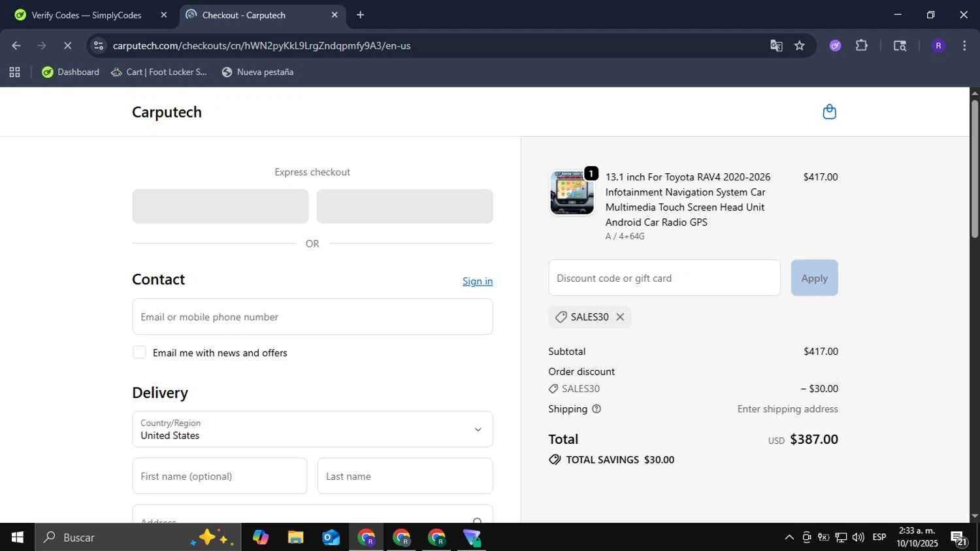Switch to Verify Codes SimplyCodes tab
The image size is (980, 551).
[86, 15]
